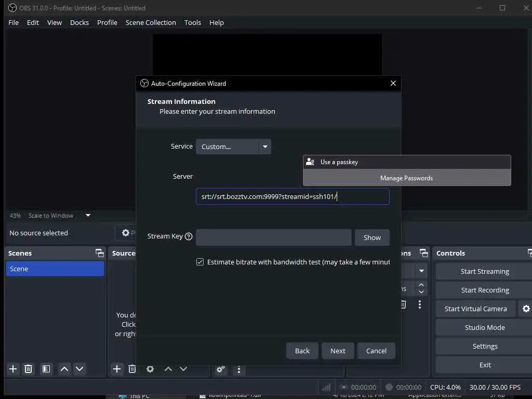The image size is (532, 399).
Task: Remove transition with trash icon
Action: point(403,304)
